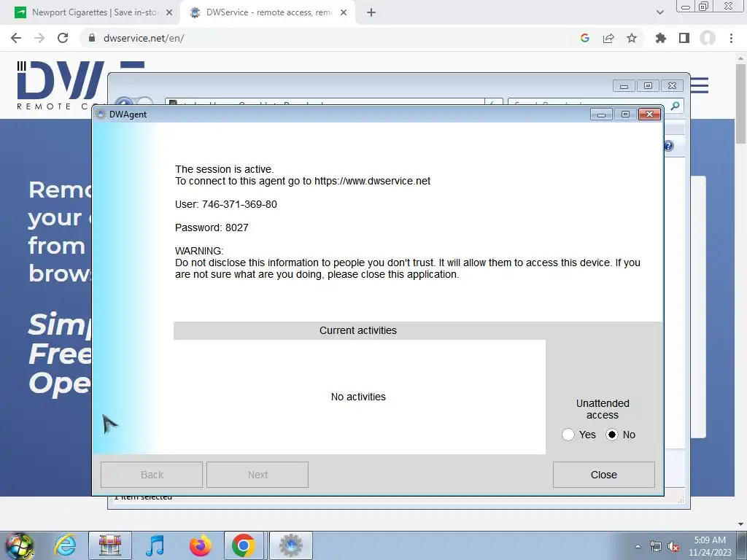The image size is (747, 560).
Task: Select Yes for Unattended access
Action: point(568,435)
